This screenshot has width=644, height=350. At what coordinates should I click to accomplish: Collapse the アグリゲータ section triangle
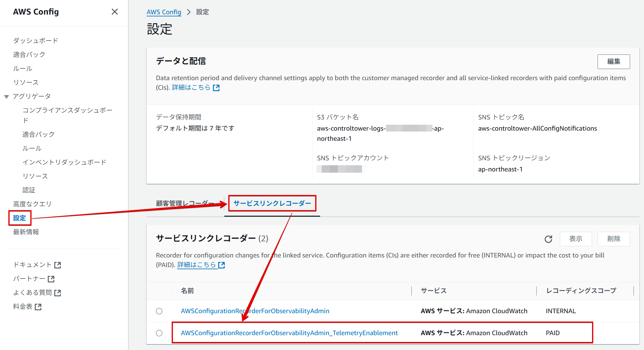[6, 97]
